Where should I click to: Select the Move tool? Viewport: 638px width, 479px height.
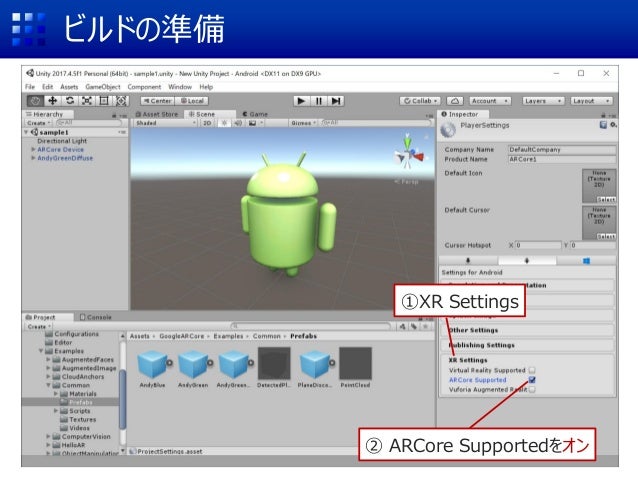[x=52, y=101]
